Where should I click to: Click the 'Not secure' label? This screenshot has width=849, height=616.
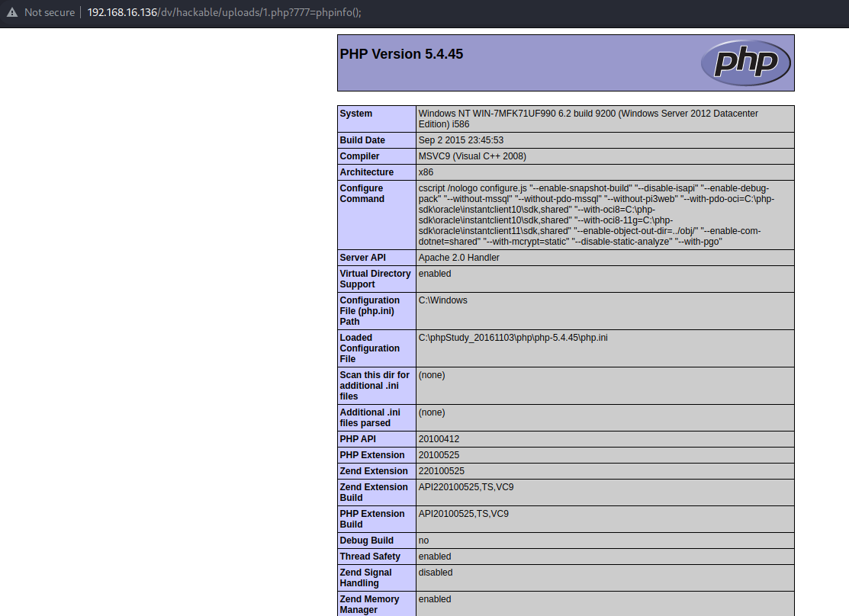[x=50, y=12]
